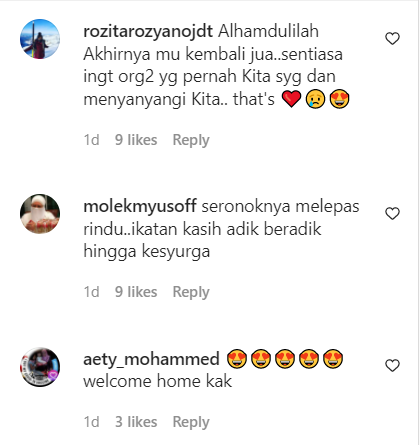Go to molekmyusoff's profile via username
Viewport: 420px width, 445px height.
[x=140, y=207]
